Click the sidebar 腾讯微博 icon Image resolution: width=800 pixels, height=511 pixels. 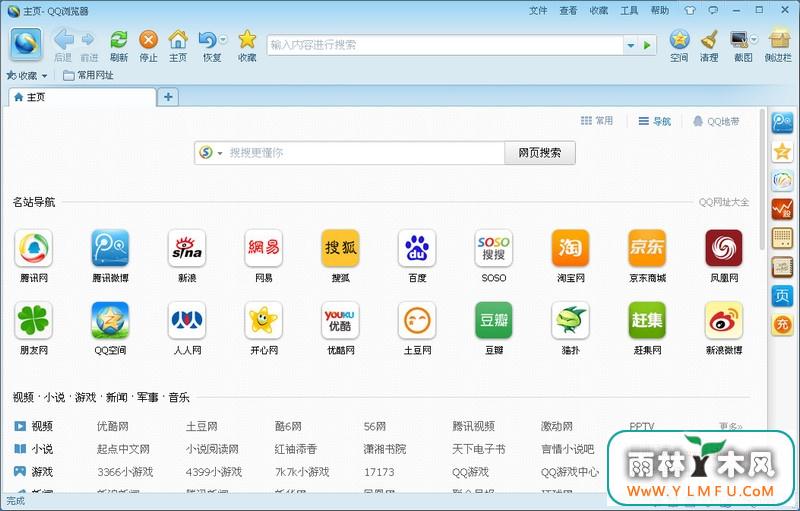tap(782, 123)
